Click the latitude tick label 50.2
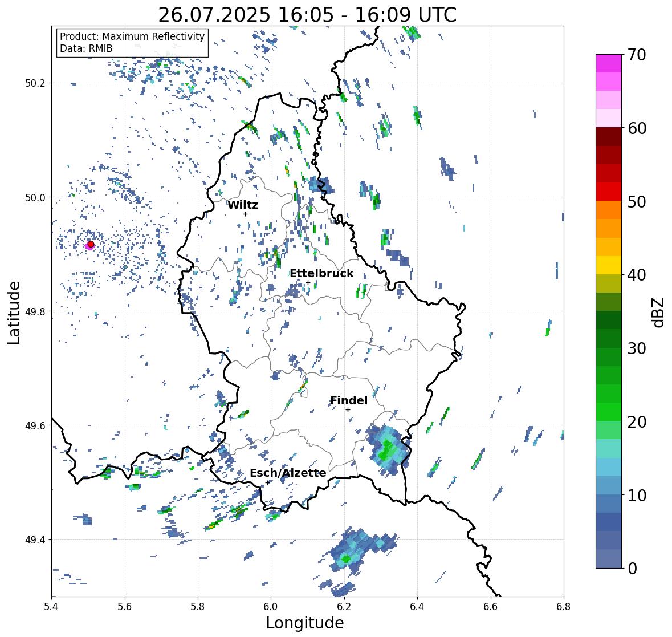672x637 pixels. [x=35, y=83]
